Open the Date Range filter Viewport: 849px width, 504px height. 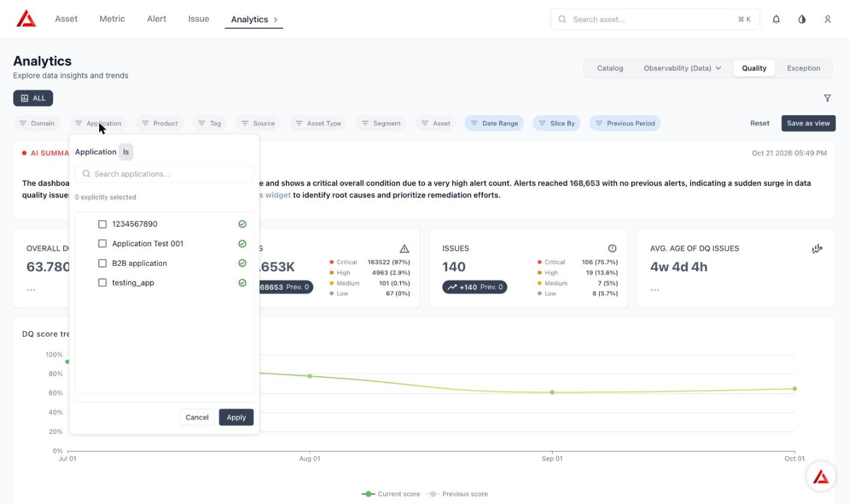click(494, 123)
